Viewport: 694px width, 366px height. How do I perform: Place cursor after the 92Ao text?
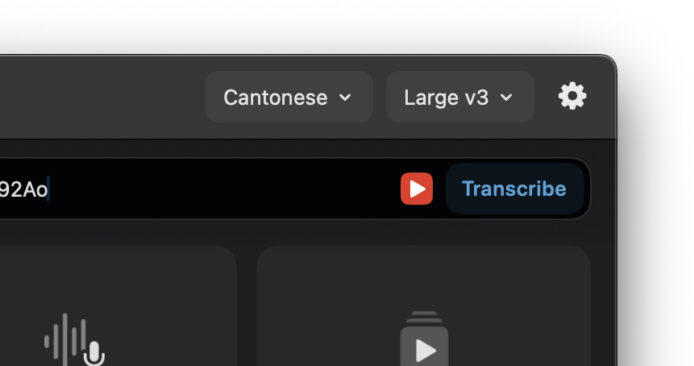point(49,189)
